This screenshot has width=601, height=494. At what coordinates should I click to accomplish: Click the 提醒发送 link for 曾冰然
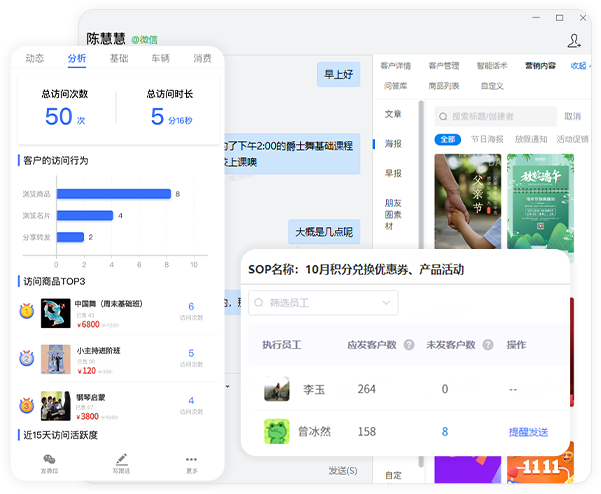click(x=528, y=432)
